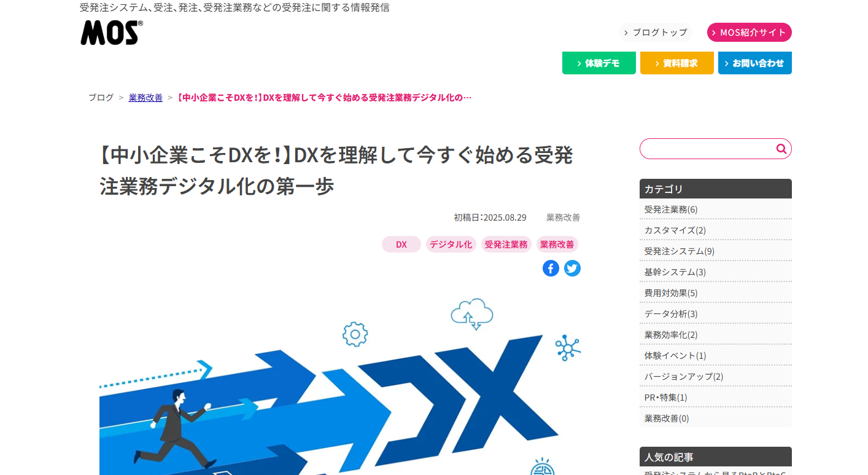Select the 受発注業務 tag pill
This screenshot has height=475, width=868.
[506, 245]
